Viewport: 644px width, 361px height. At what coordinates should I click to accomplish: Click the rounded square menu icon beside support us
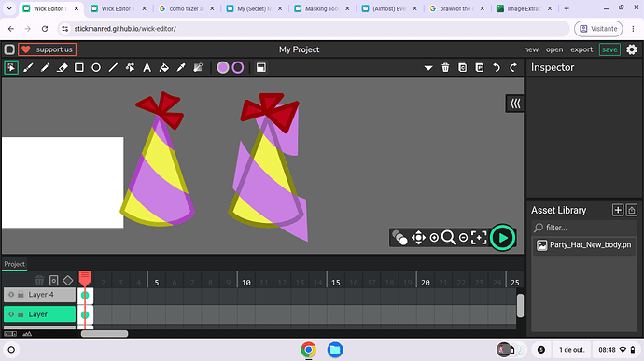(9, 49)
